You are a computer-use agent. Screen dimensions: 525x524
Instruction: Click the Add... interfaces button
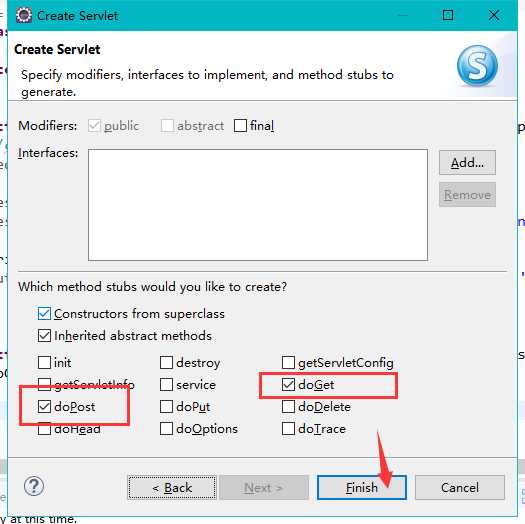click(x=467, y=163)
